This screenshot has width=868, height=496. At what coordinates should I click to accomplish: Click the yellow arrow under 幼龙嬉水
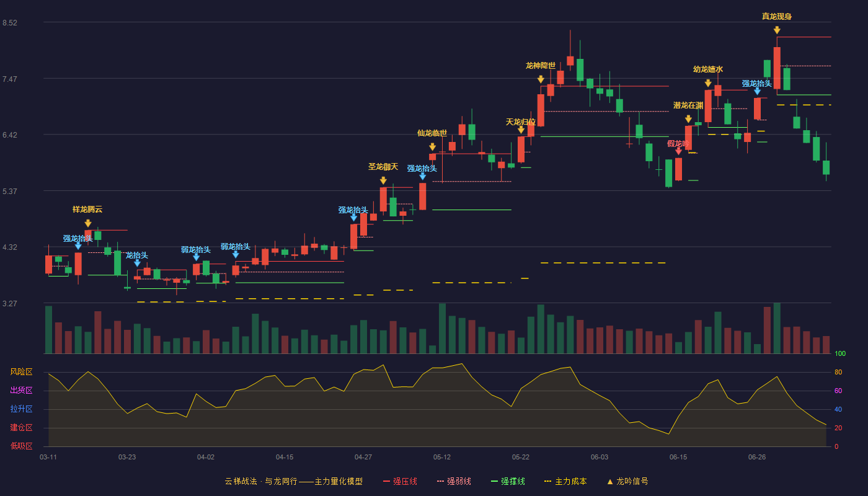[x=708, y=83]
